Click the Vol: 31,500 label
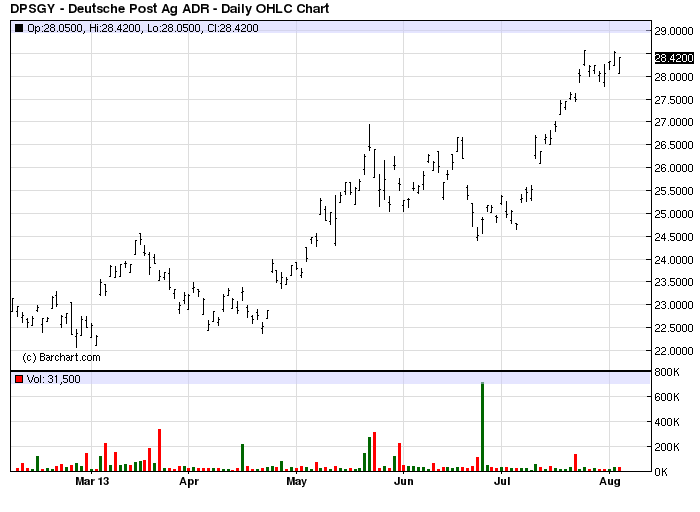 click(54, 379)
